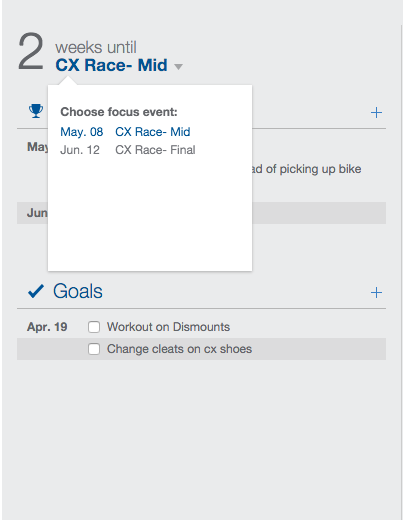Open the Goals section heading
The height and width of the screenshot is (520, 403).
pyautogui.click(x=78, y=291)
